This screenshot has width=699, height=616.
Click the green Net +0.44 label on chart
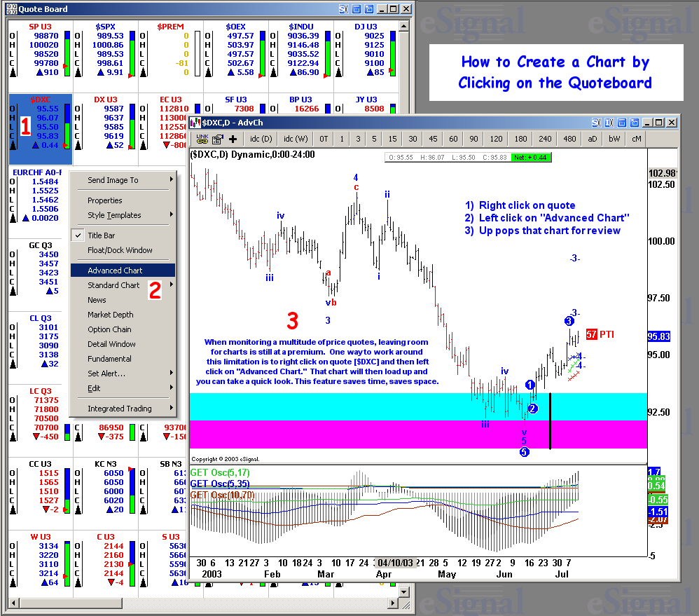pos(532,158)
